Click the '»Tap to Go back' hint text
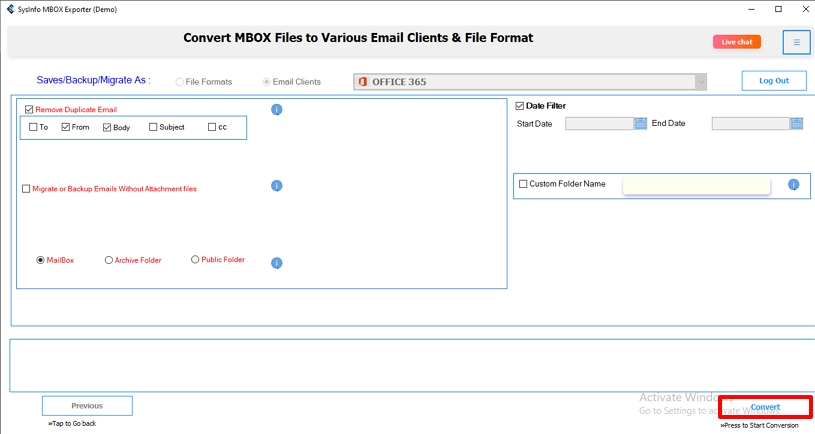Image resolution: width=815 pixels, height=434 pixels. [72, 424]
